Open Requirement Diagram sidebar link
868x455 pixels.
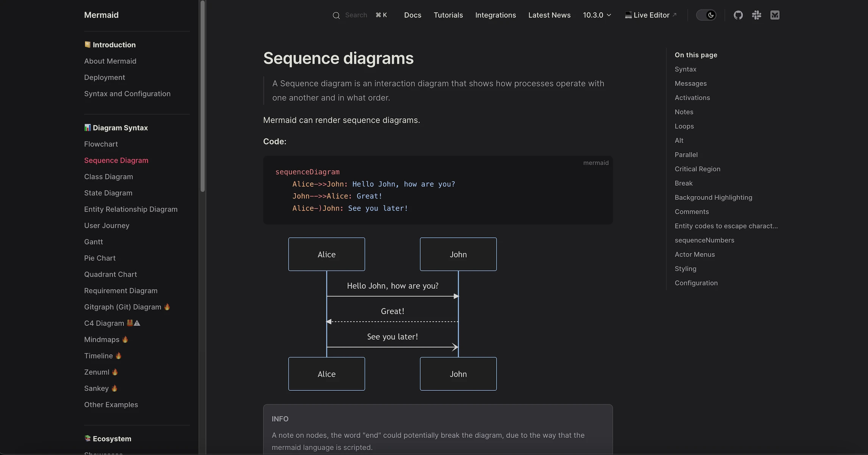pos(120,291)
